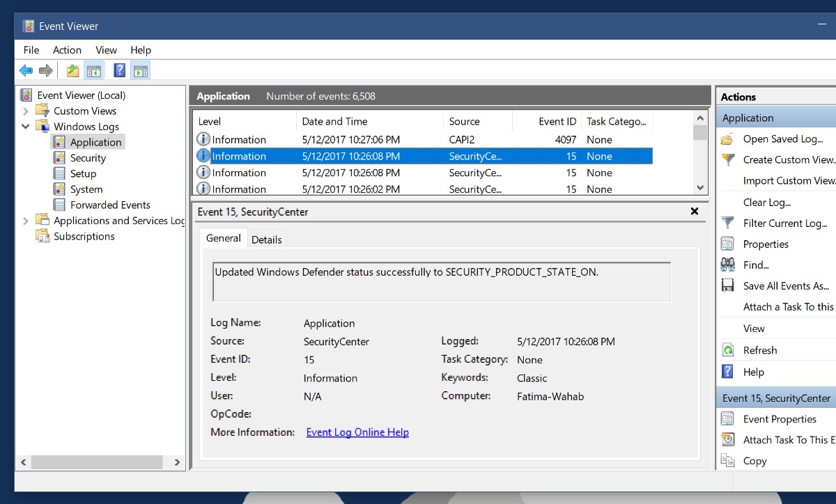Click the blue question mark toolbar Help icon
Viewport: 836px width, 504px height.
pyautogui.click(x=120, y=70)
